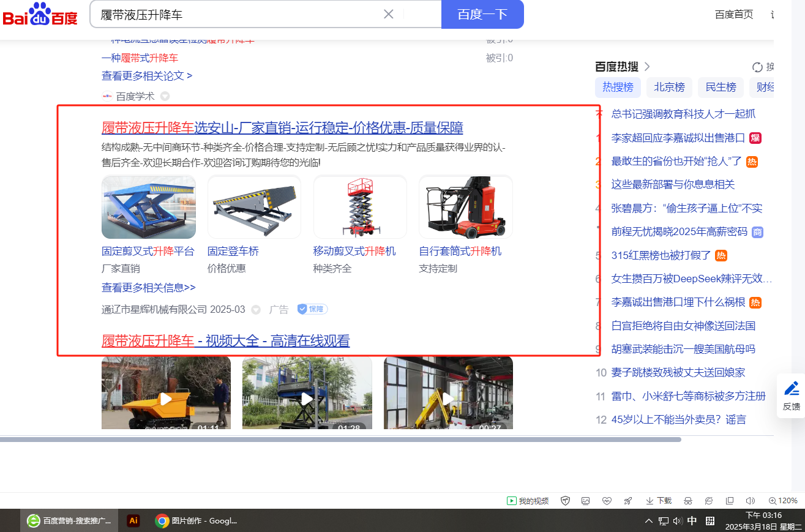Switch to the 民生榜 tab
This screenshot has height=532, width=805.
point(721,88)
